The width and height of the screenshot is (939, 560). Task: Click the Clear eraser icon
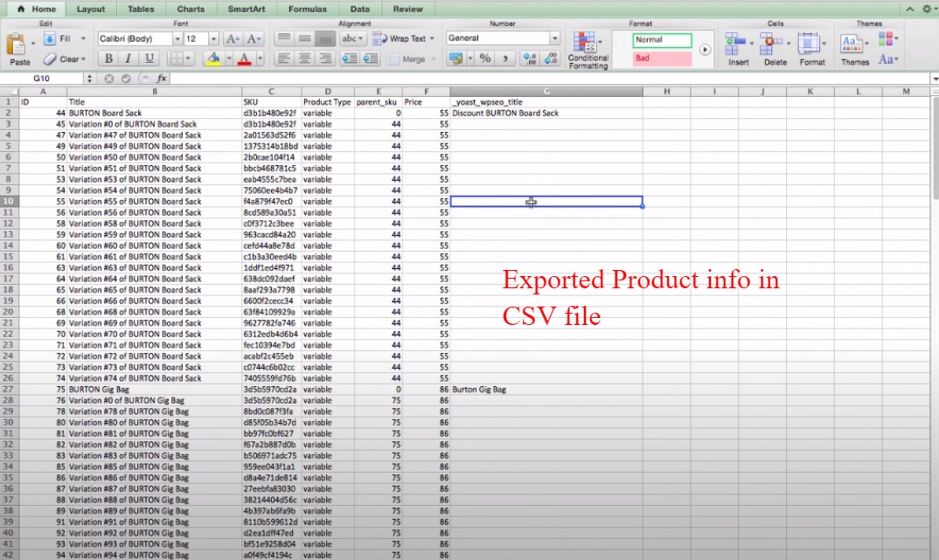click(x=50, y=59)
